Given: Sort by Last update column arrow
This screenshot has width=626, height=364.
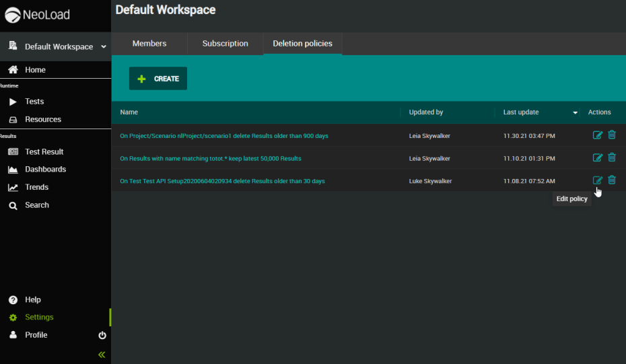Looking at the screenshot, I should (576, 112).
